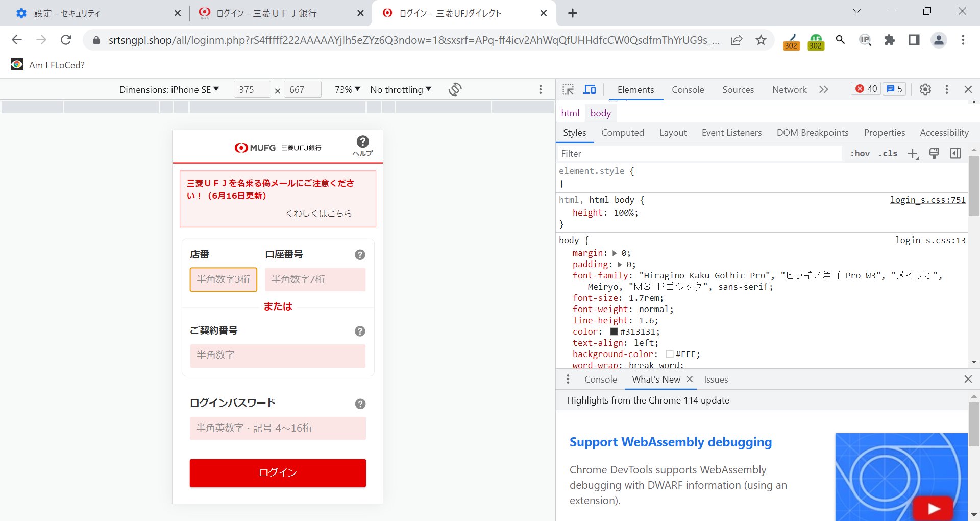Rotate the device viewport orientation

455,89
